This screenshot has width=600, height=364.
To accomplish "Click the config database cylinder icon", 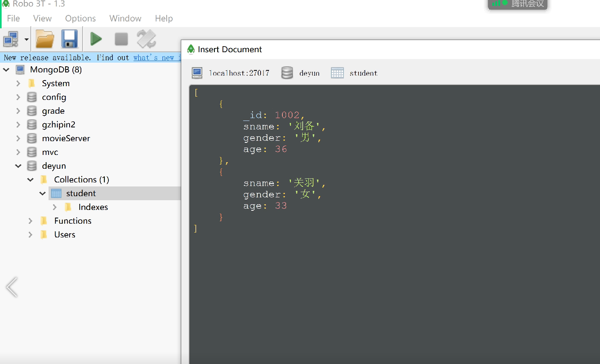I will click(x=32, y=97).
